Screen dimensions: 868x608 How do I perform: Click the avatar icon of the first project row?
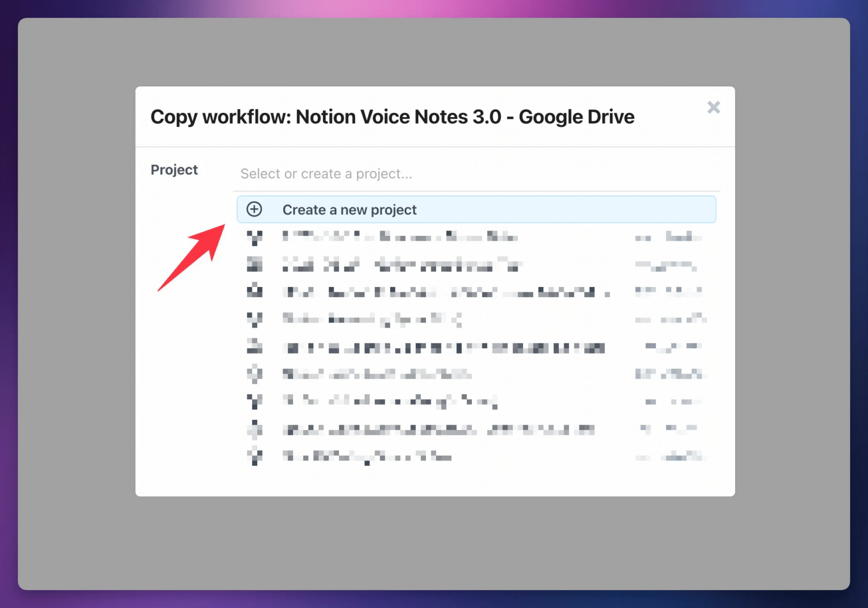254,237
